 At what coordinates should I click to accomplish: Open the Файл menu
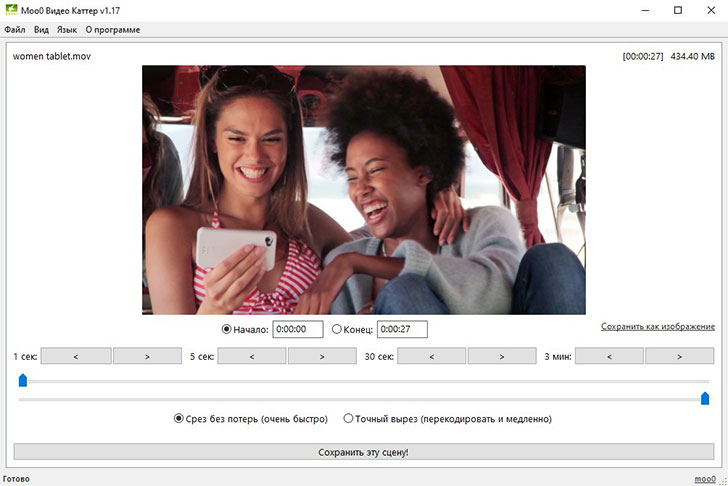pos(15,30)
